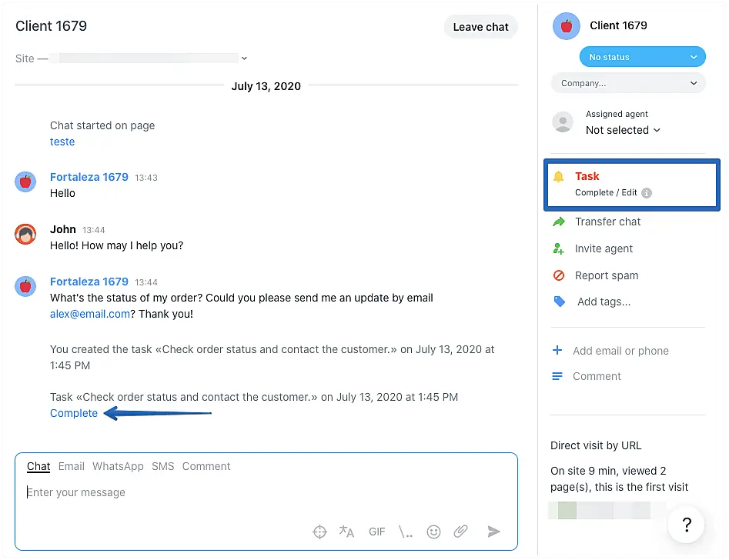Open the GIF picker
This screenshot has width=729, height=560.
(376, 532)
